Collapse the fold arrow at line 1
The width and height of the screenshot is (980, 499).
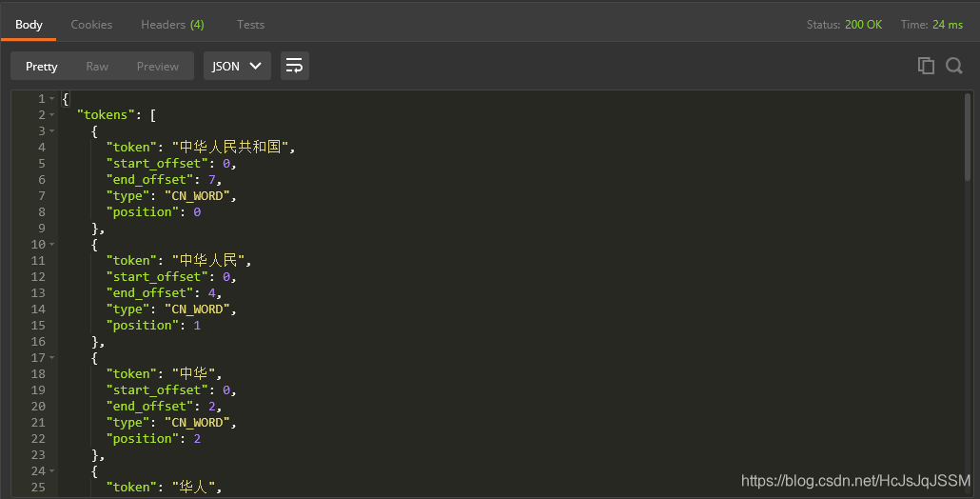pyautogui.click(x=52, y=99)
